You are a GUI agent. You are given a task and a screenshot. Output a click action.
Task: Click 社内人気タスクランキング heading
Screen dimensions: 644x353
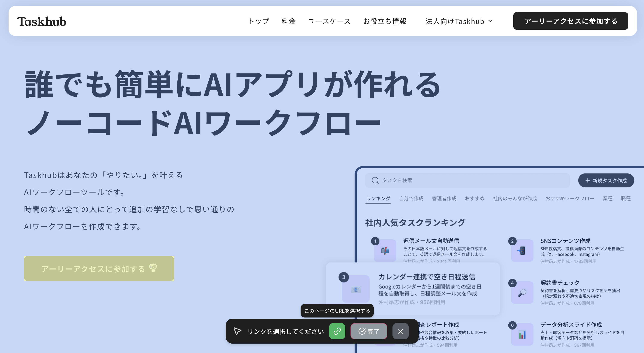coord(415,222)
